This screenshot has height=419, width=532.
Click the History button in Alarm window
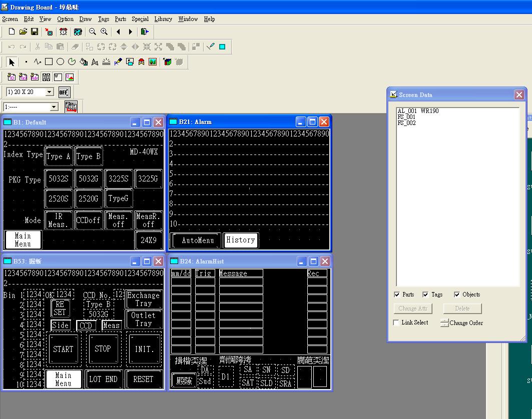click(x=240, y=240)
